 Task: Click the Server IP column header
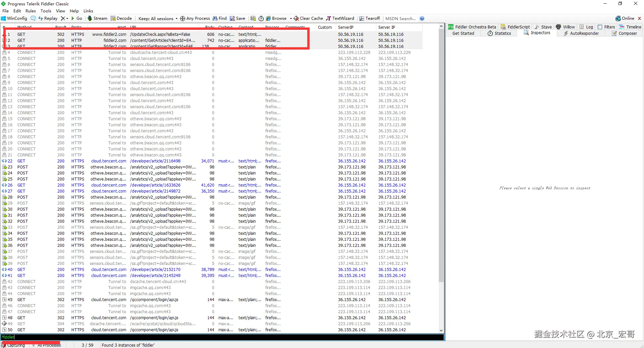(399, 27)
